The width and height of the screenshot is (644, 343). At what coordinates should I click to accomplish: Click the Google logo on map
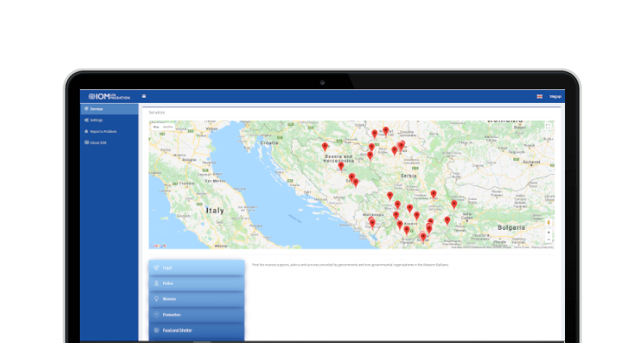tap(158, 245)
